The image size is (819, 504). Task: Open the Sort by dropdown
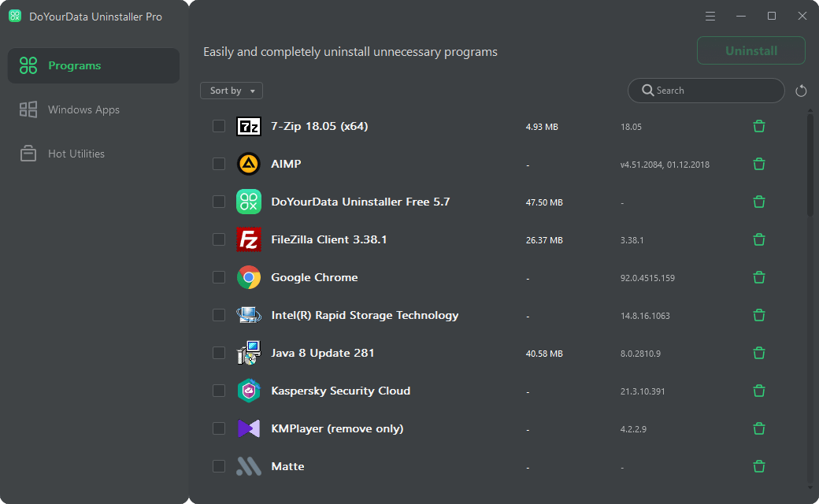click(x=232, y=91)
